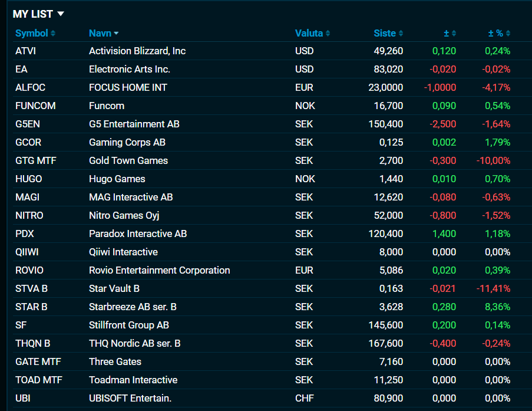Click the GTG MTF symbol
The image size is (532, 411).
coord(35,160)
